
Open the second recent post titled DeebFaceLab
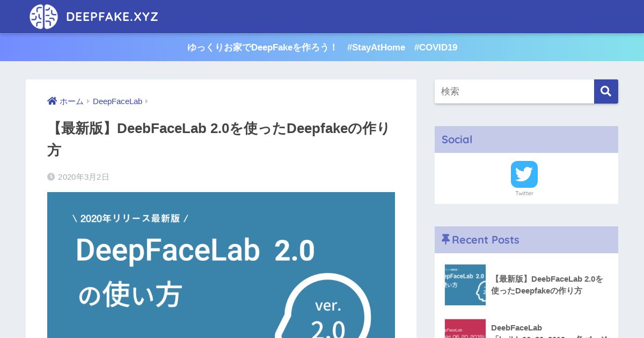549,330
